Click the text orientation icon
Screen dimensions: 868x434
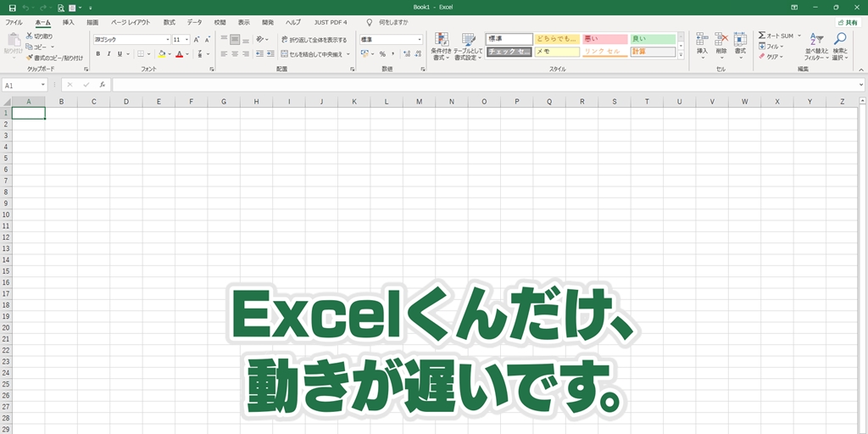pyautogui.click(x=260, y=40)
